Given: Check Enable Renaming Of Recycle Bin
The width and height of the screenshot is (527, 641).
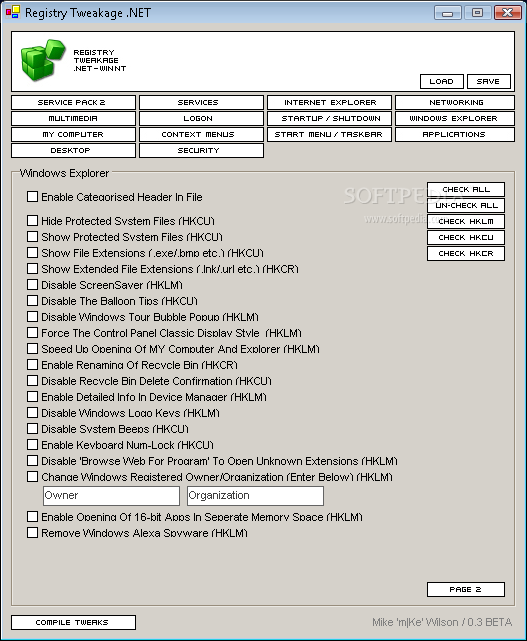Looking at the screenshot, I should pyautogui.click(x=32, y=364).
